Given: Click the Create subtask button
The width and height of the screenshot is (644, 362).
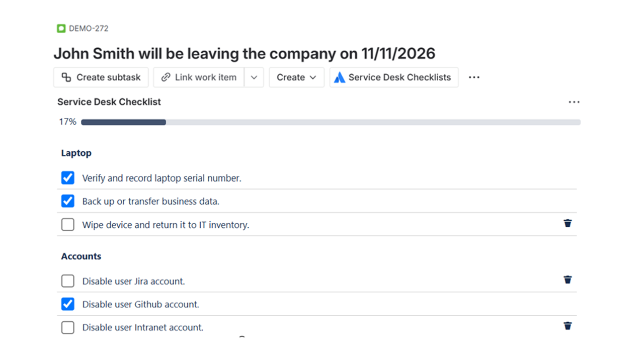Looking at the screenshot, I should (x=101, y=77).
